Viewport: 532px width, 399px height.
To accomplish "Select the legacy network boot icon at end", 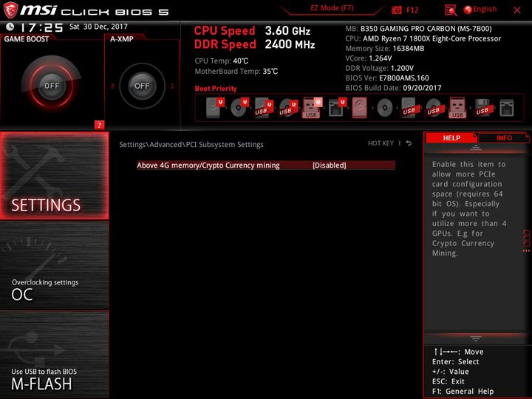I will tap(507, 108).
